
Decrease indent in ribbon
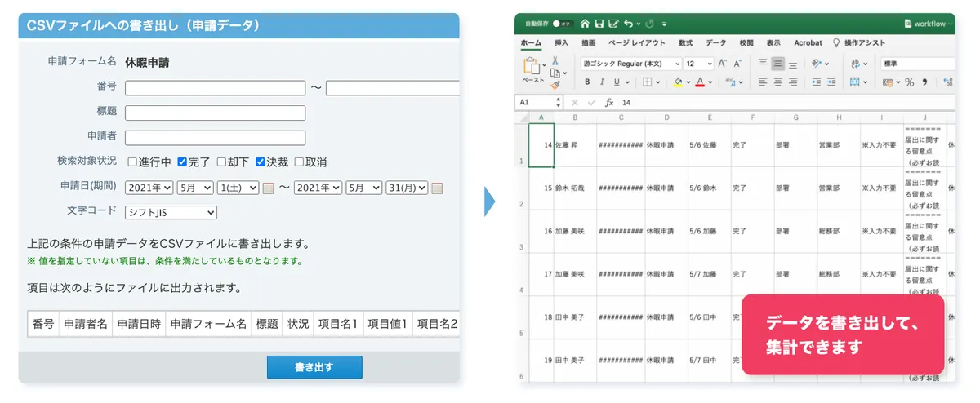click(816, 82)
